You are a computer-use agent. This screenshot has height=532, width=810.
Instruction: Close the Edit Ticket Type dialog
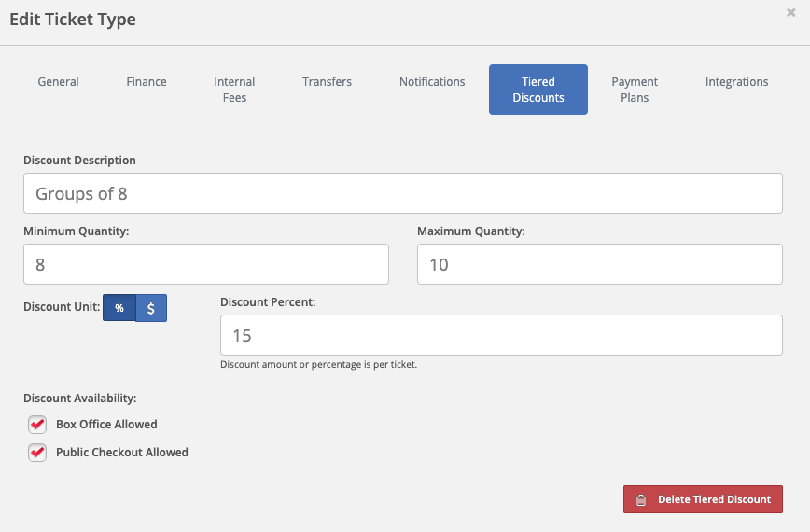pyautogui.click(x=791, y=12)
